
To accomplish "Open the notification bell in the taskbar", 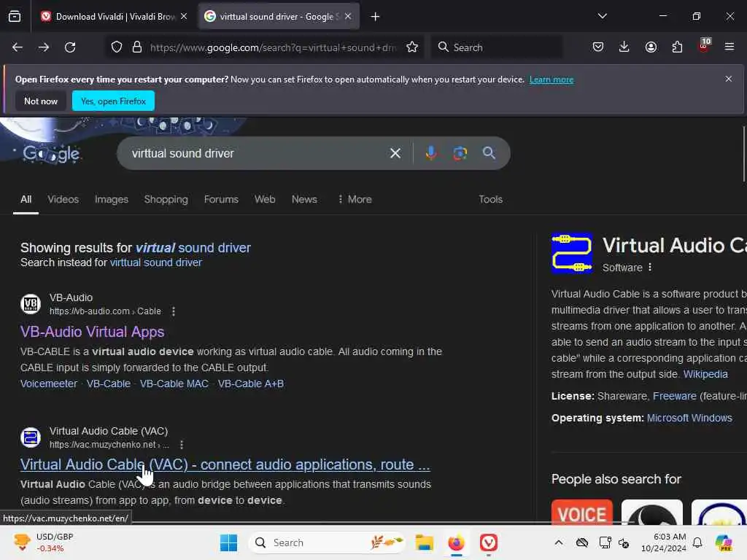I will pyautogui.click(x=697, y=542).
